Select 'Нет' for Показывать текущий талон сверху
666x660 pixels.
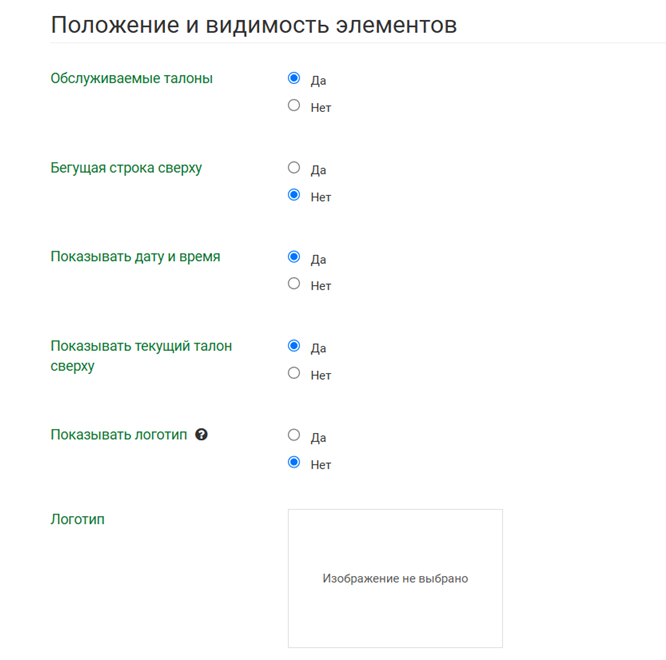(294, 373)
